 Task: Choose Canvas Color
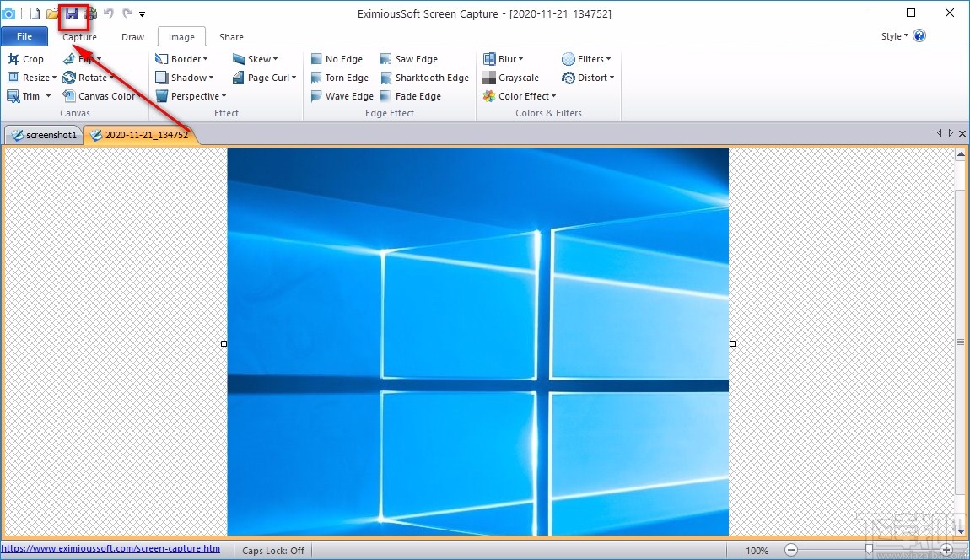point(101,96)
